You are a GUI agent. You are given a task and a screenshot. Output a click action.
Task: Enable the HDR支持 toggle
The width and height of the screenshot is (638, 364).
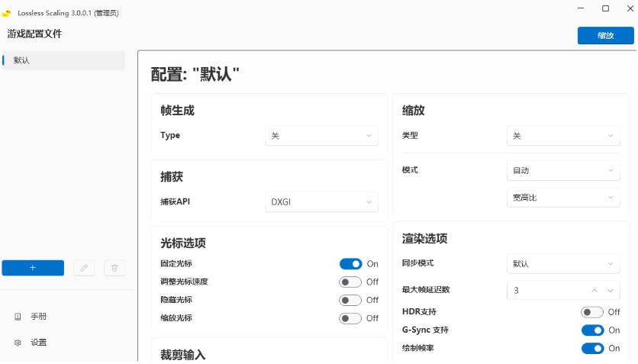592,312
